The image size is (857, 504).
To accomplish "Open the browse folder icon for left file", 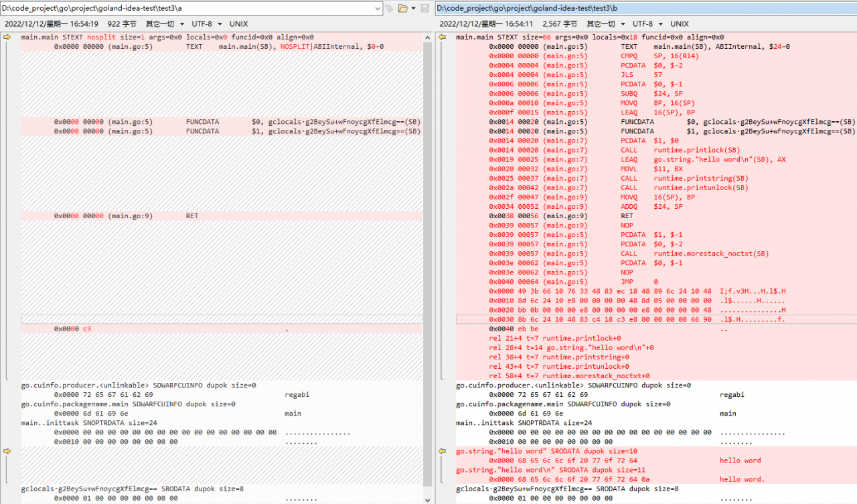I will pyautogui.click(x=402, y=9).
